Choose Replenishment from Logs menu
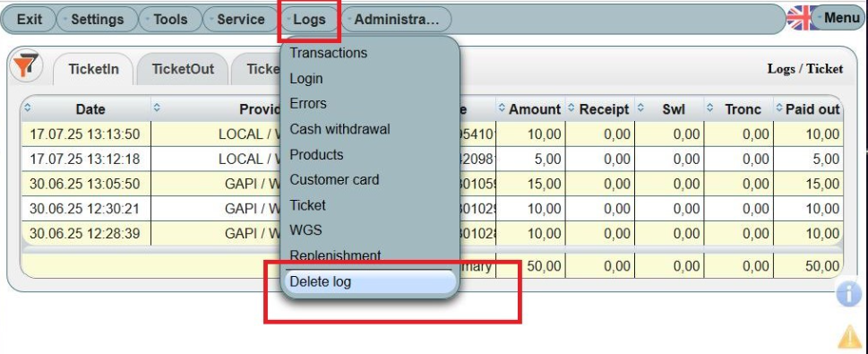 click(x=335, y=255)
